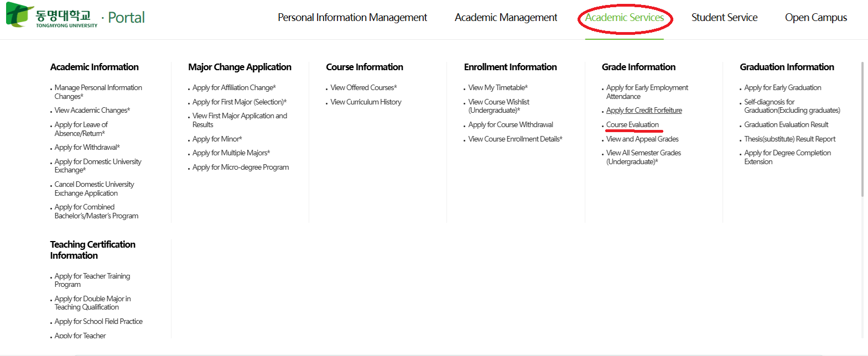The width and height of the screenshot is (868, 356).
Task: Open Apply for Minor link
Action: (x=217, y=139)
